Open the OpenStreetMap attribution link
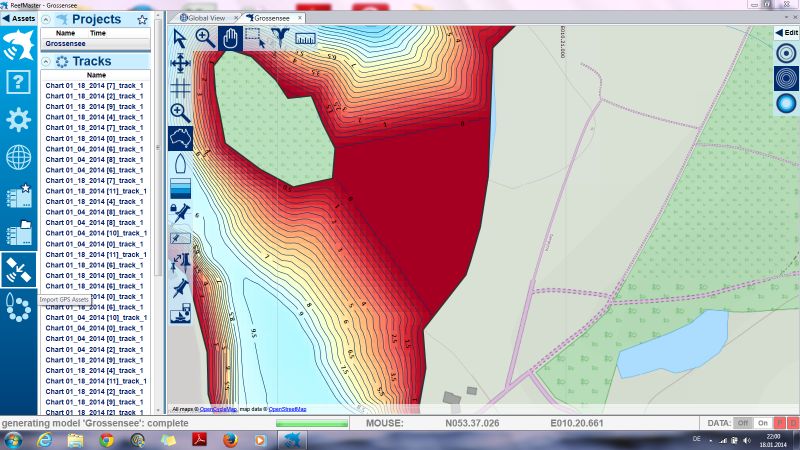This screenshot has width=800, height=450. coord(286,409)
